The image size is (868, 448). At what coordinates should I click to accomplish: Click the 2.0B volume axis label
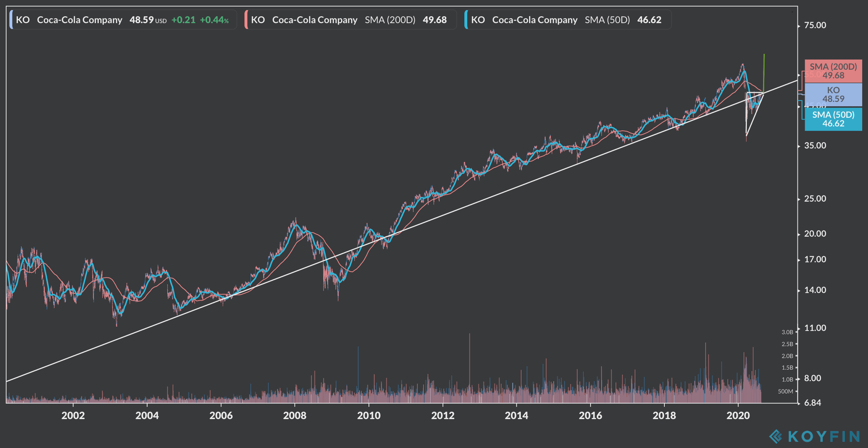787,356
